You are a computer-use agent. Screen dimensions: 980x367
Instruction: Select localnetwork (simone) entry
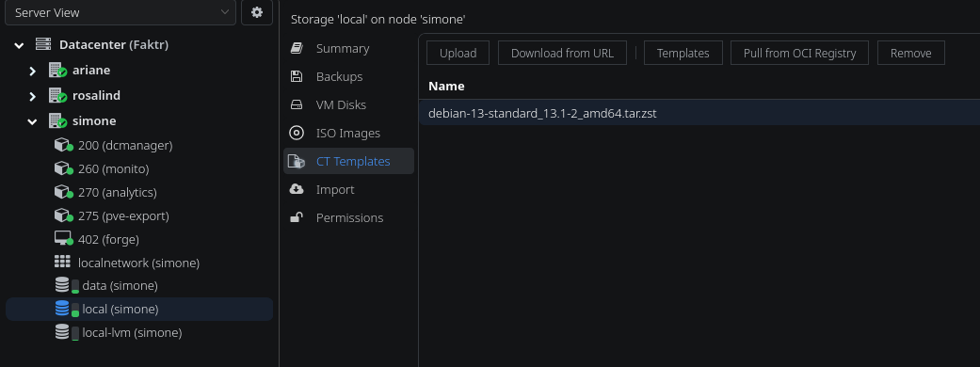point(138,263)
